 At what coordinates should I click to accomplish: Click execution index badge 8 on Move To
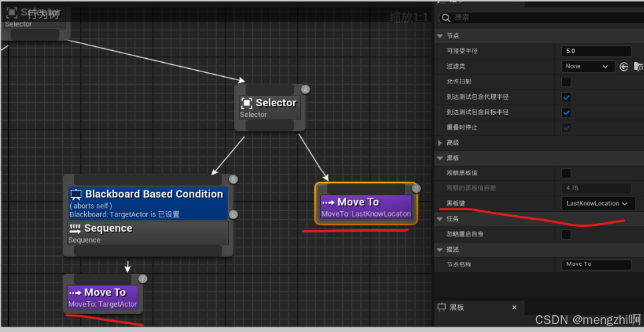pos(416,188)
